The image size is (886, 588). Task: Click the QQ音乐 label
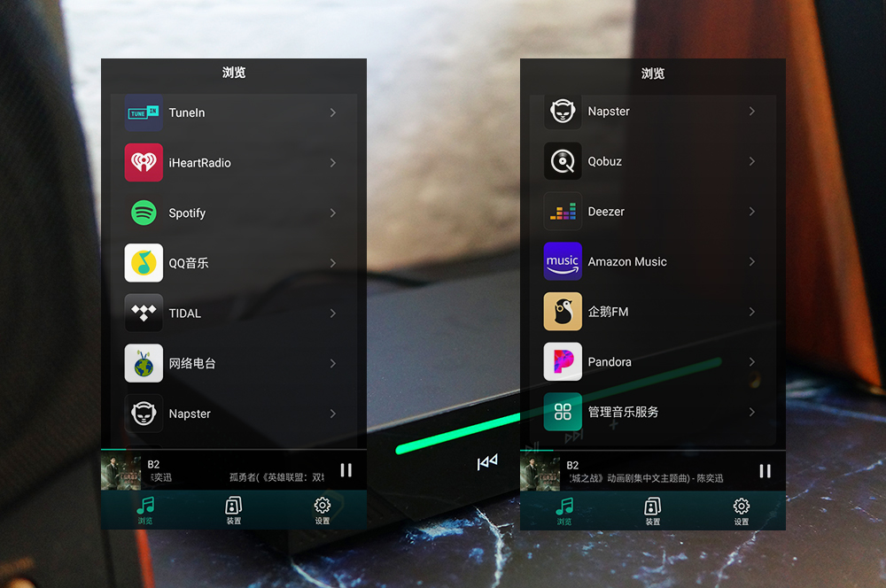[189, 263]
